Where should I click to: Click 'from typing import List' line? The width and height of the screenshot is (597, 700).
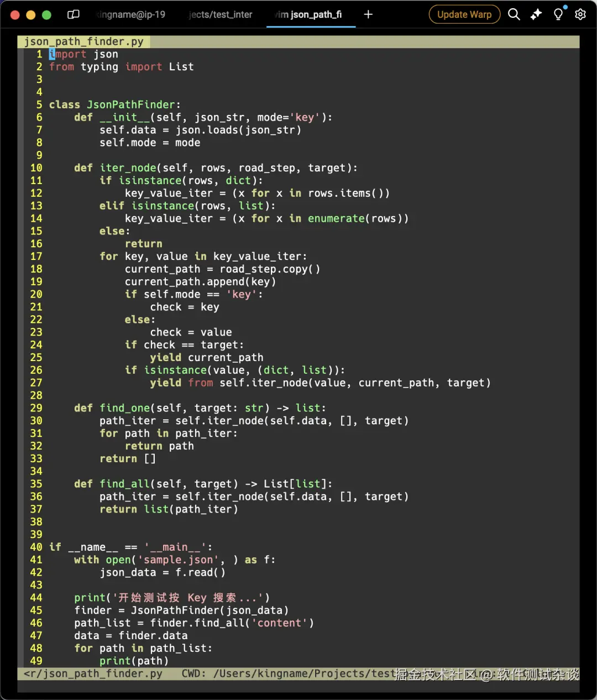(x=122, y=67)
